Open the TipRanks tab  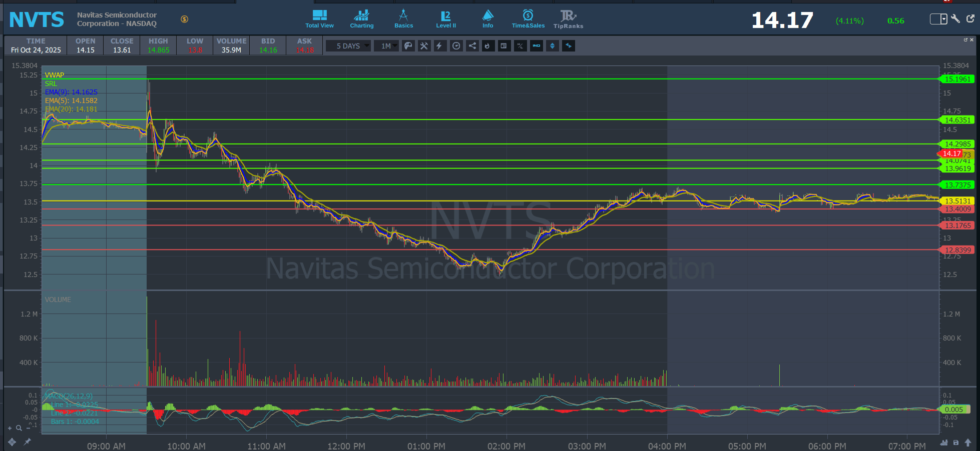(568, 19)
